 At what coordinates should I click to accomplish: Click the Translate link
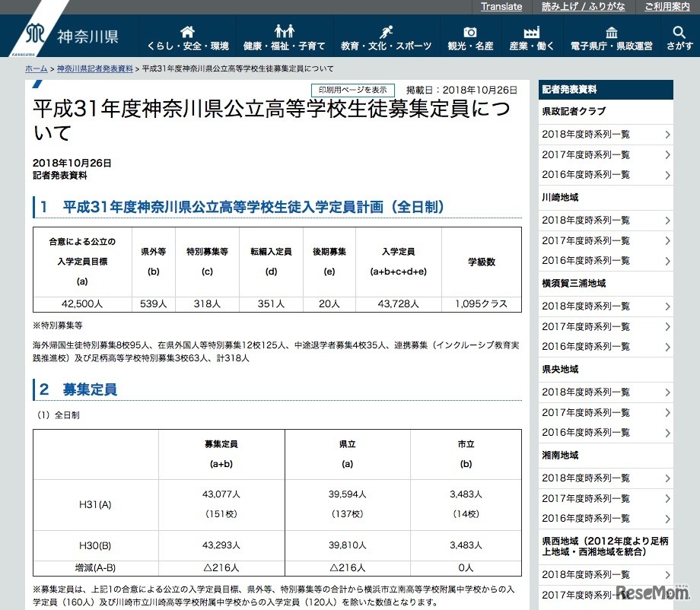click(x=501, y=7)
